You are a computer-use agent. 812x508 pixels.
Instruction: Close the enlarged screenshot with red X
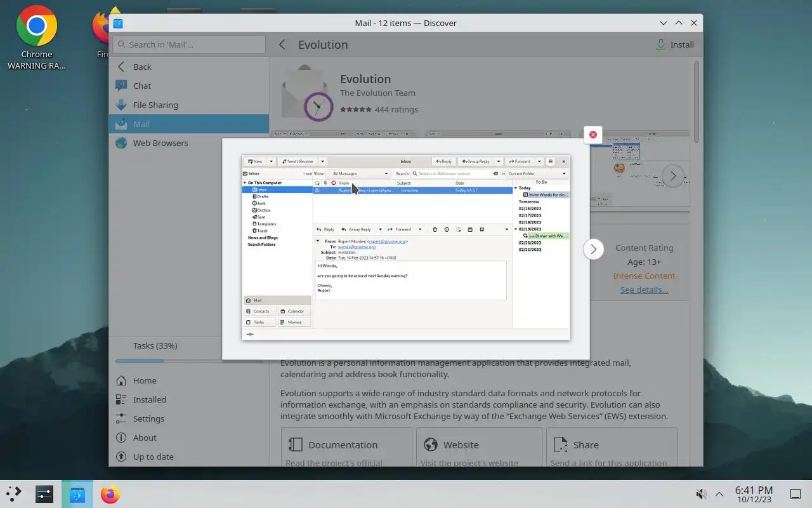tap(593, 135)
